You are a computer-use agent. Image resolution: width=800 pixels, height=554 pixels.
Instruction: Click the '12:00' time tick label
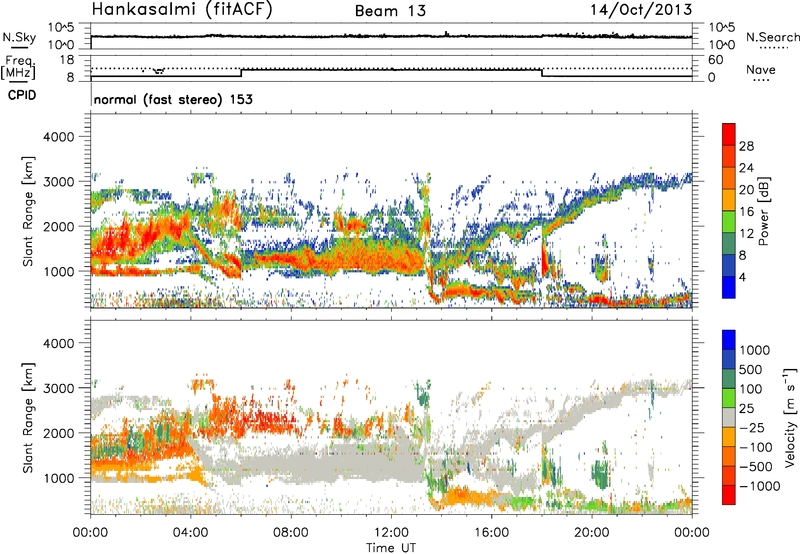tap(391, 533)
